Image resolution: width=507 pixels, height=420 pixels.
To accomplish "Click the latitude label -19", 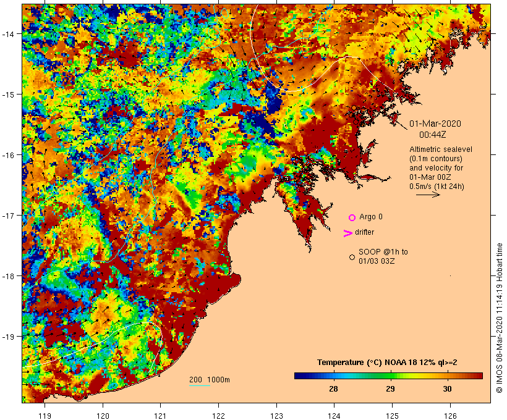I will (x=8, y=337).
